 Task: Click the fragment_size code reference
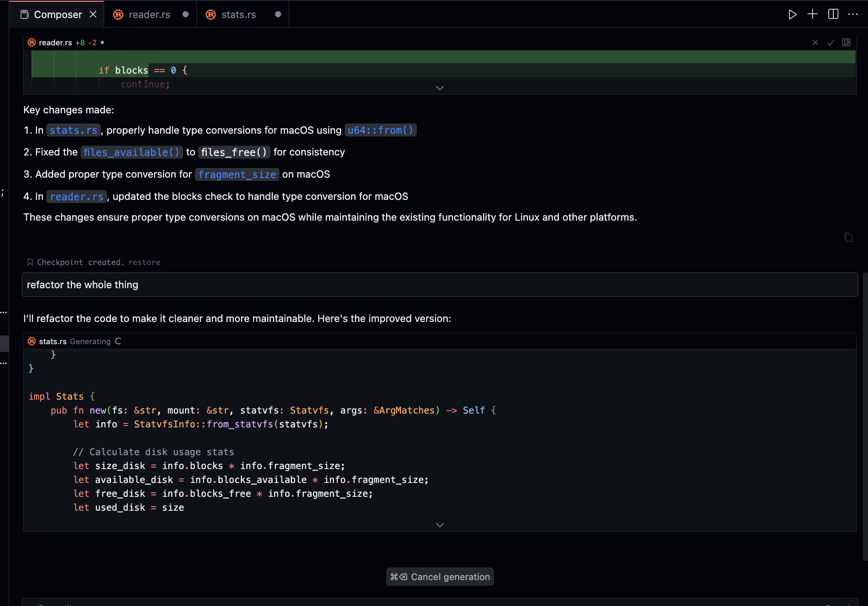pos(237,174)
